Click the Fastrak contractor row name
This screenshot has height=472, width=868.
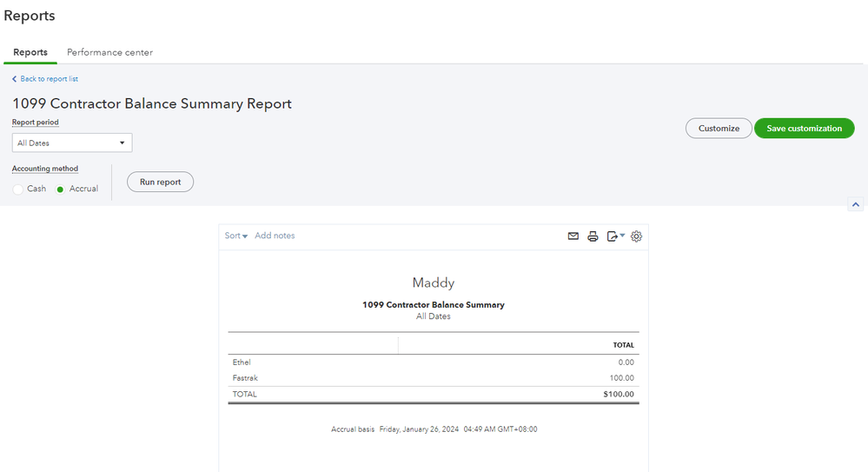[245, 378]
